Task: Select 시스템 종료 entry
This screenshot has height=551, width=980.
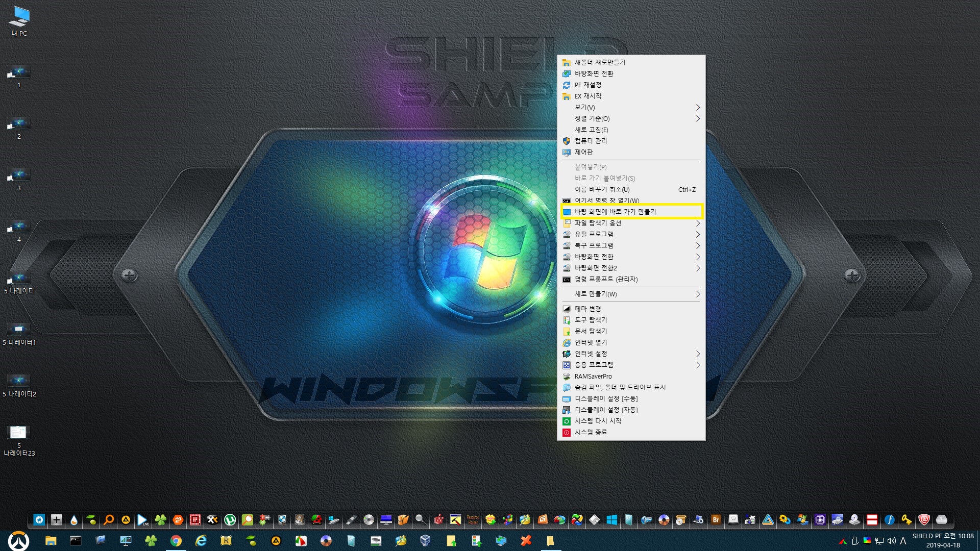Action: 631,432
